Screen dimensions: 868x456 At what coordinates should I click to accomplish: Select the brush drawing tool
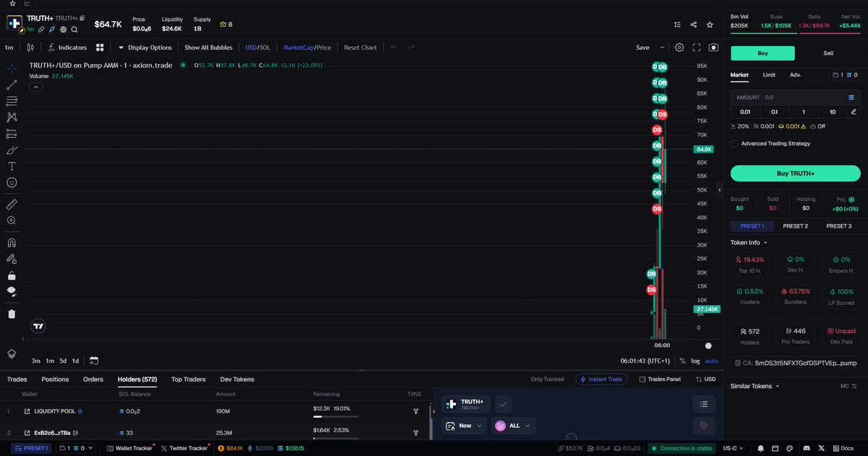[12, 150]
